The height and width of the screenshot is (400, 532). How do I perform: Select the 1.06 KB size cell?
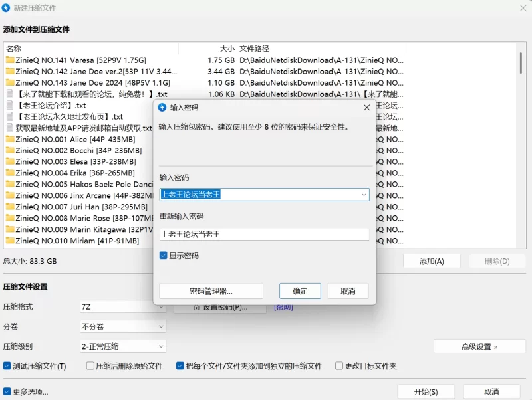221,94
